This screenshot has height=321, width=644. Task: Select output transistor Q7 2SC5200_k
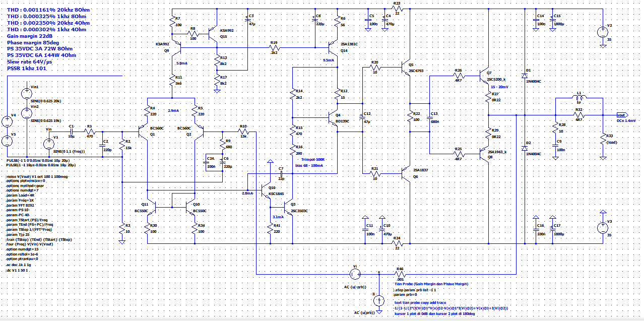485,77
